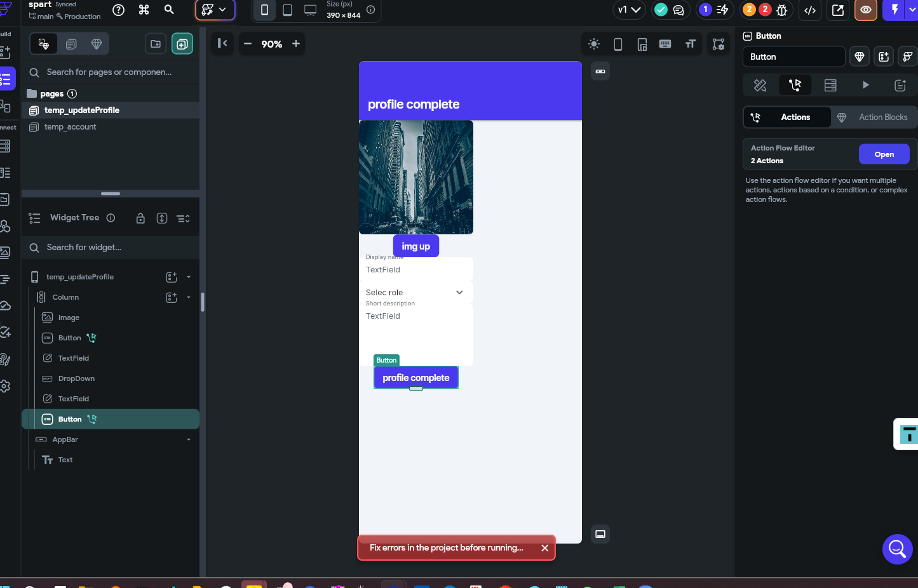Select AppBar in widget tree
This screenshot has height=588, width=918.
tap(65, 439)
